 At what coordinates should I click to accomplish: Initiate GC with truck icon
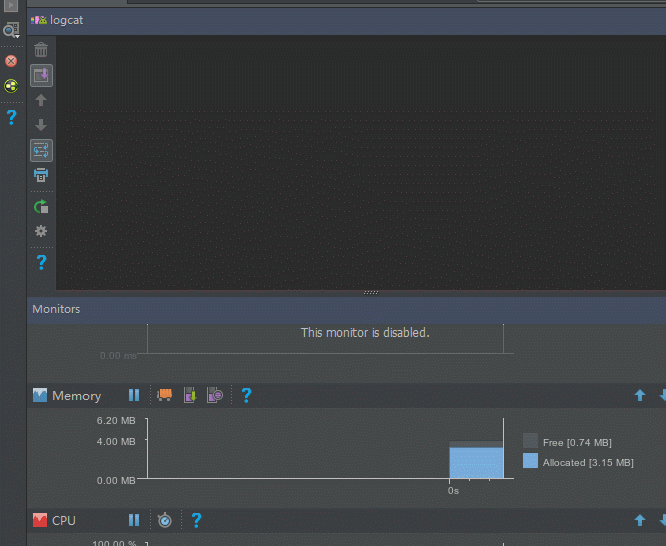164,395
